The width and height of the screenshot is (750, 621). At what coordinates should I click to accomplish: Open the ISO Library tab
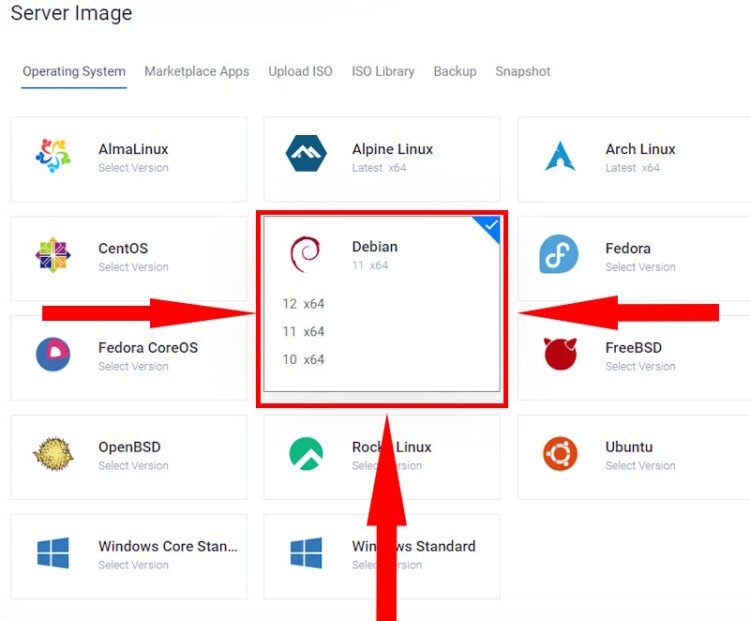coord(383,71)
